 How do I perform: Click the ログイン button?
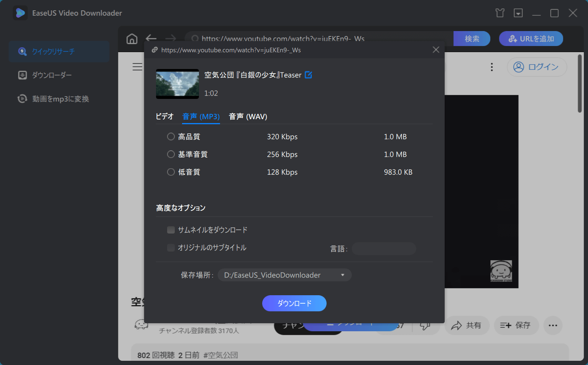coord(537,67)
